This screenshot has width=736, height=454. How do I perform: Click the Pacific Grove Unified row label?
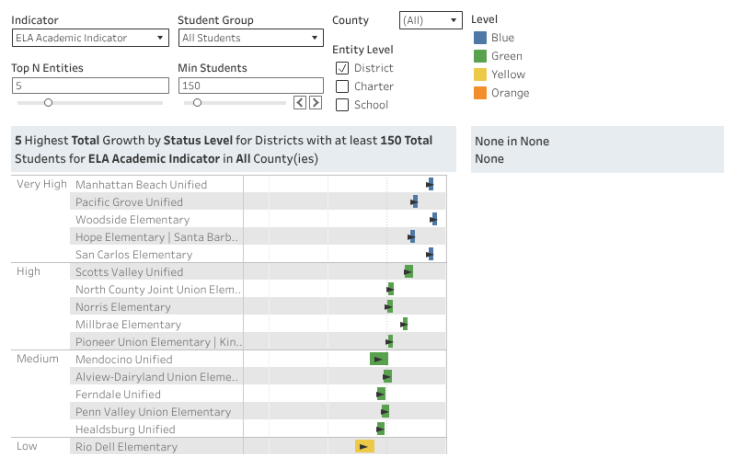[x=129, y=202]
